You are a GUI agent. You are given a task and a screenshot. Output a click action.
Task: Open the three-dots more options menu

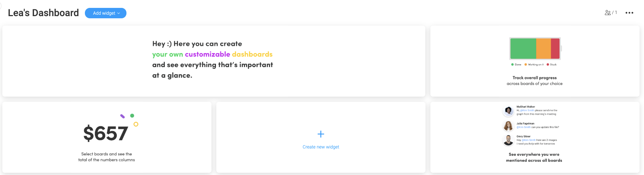(629, 13)
